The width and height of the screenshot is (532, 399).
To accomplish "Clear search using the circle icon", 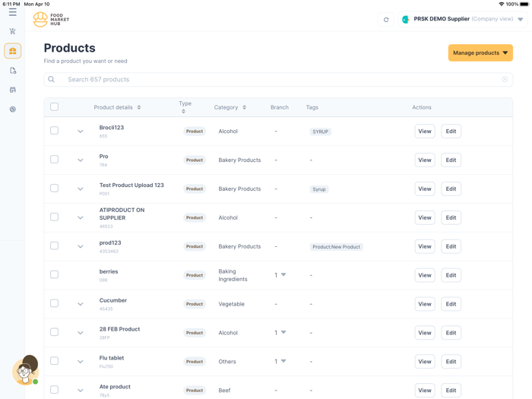I will 505,79.
